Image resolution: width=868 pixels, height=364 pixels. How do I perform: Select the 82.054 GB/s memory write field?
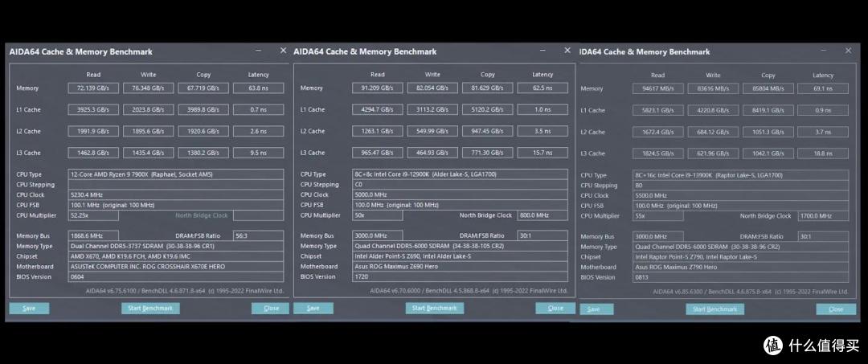(x=432, y=88)
